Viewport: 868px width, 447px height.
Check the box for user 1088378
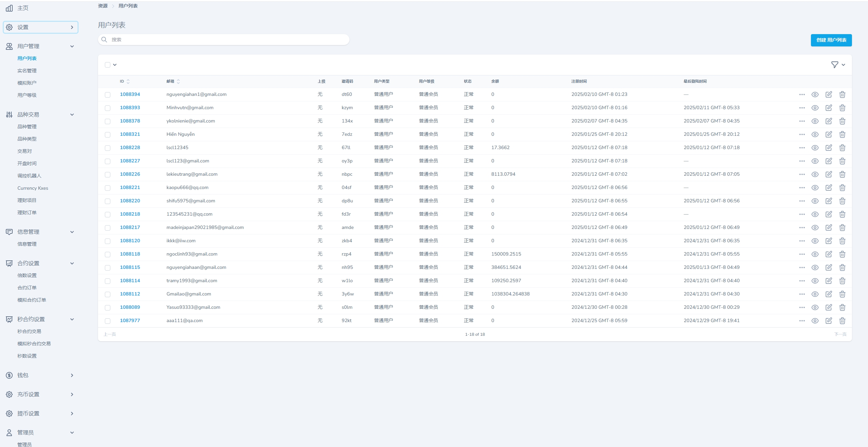click(x=108, y=121)
